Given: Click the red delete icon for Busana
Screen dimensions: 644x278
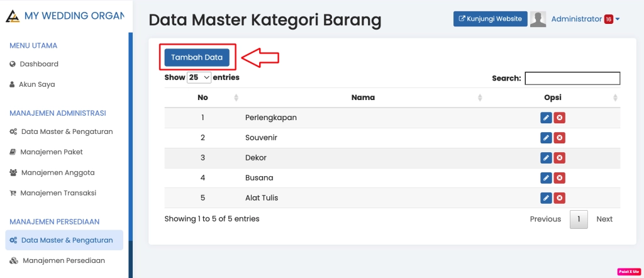Looking at the screenshot, I should click(559, 178).
